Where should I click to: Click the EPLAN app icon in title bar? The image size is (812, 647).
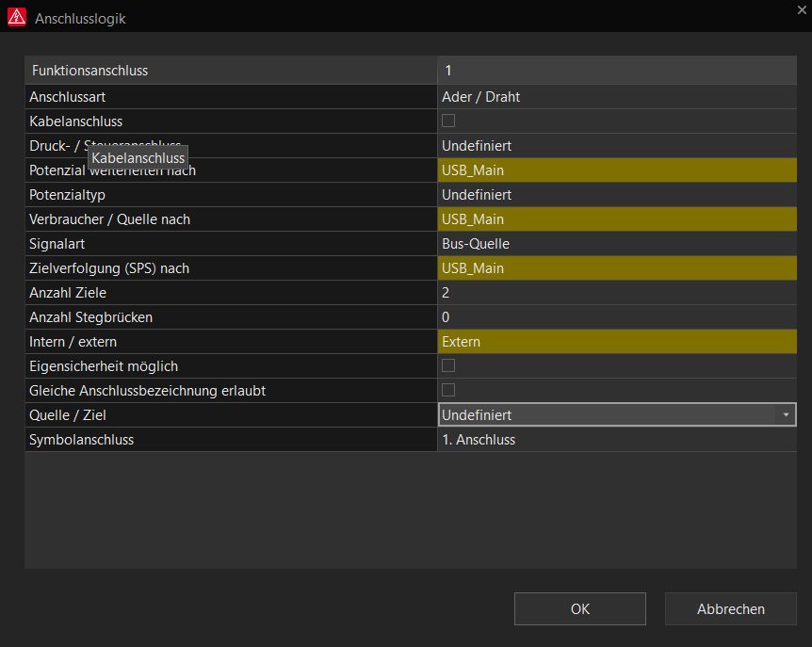tap(17, 17)
